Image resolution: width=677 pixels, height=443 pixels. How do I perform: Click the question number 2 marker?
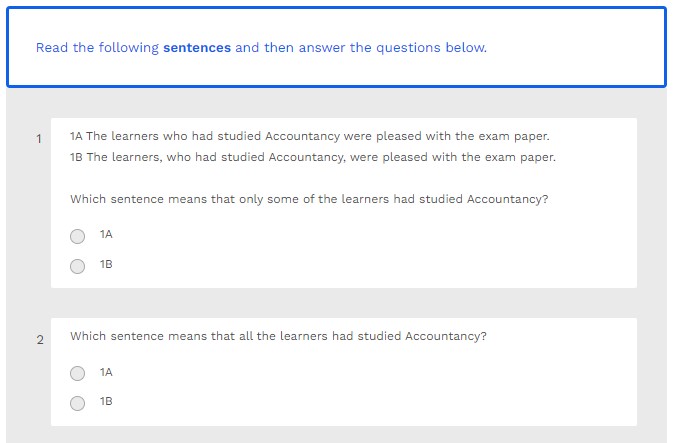[x=40, y=340]
